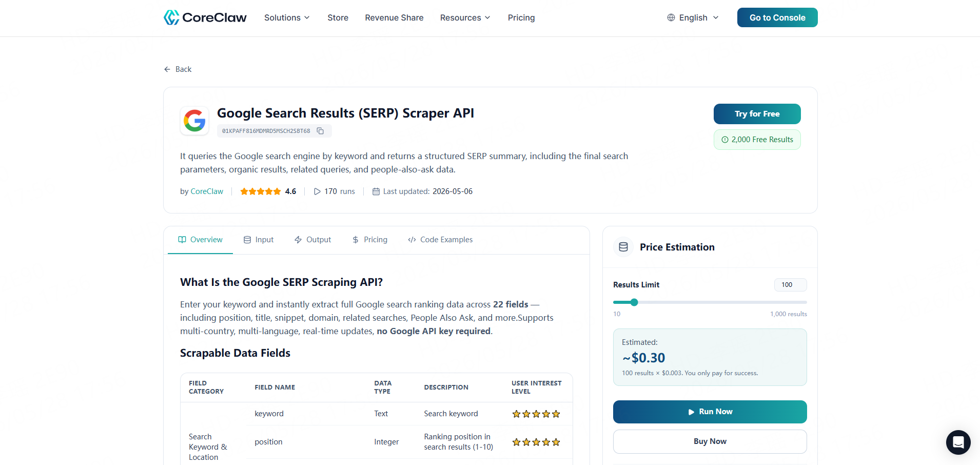Click the scraper ID code text

click(x=266, y=131)
